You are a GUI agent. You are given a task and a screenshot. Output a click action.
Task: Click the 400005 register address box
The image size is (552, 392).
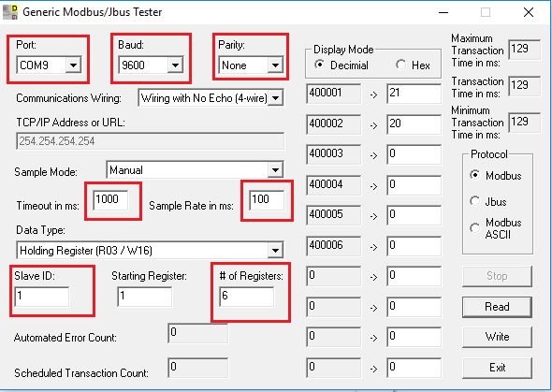(334, 215)
